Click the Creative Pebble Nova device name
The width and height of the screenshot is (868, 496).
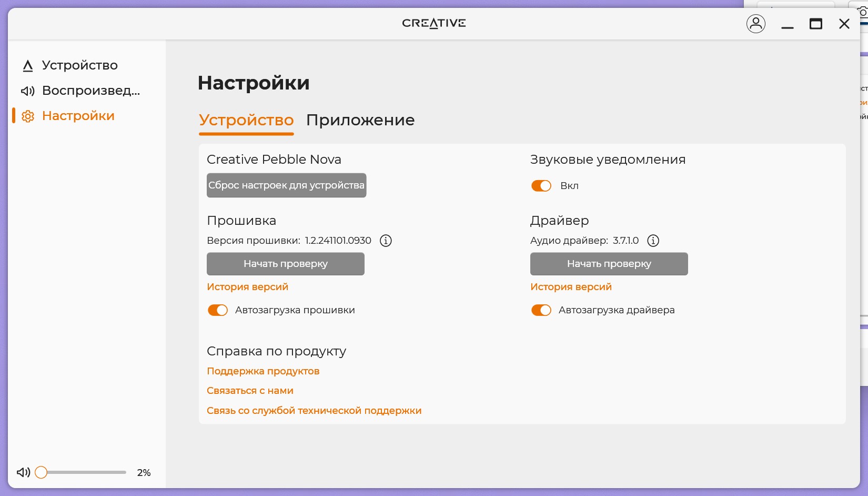point(274,160)
